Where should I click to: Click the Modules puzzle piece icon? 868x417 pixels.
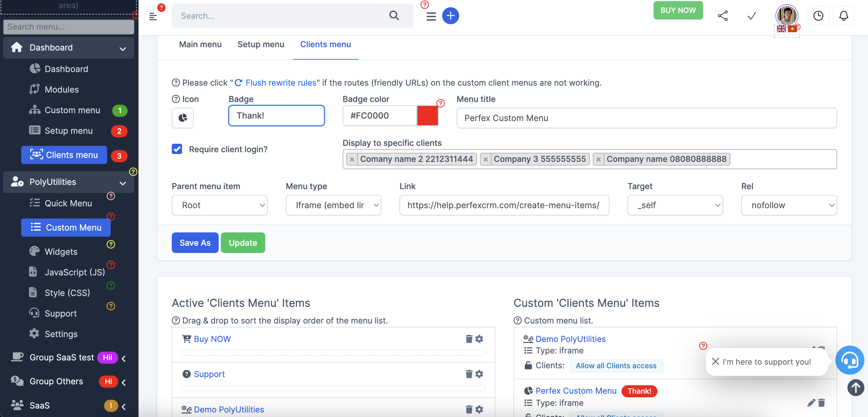pos(35,89)
